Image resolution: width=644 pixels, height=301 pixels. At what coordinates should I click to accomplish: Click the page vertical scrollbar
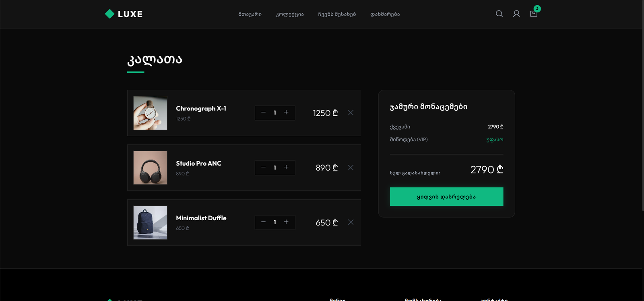[x=642, y=105]
